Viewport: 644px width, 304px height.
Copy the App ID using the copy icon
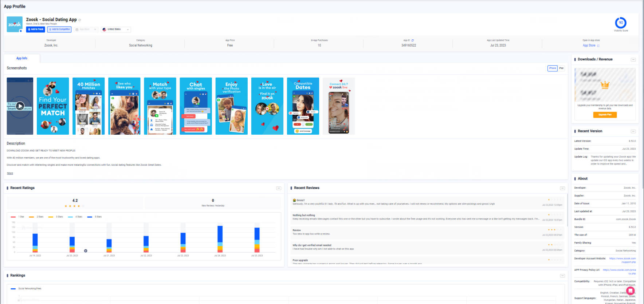point(412,40)
